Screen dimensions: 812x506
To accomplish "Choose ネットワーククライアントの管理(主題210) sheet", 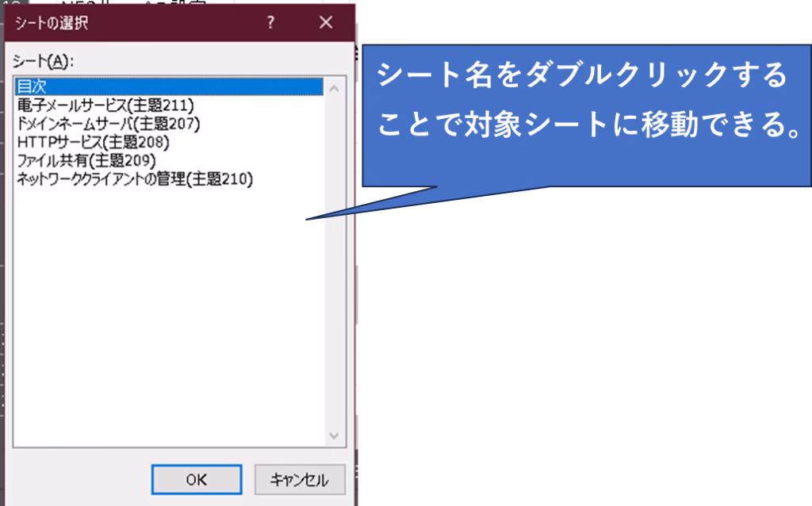I will 135,181.
